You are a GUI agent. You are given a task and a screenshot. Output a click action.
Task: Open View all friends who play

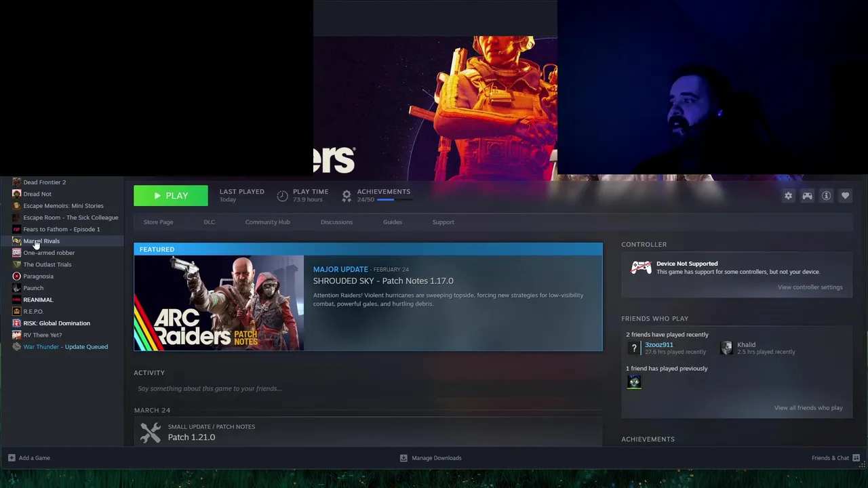808,408
